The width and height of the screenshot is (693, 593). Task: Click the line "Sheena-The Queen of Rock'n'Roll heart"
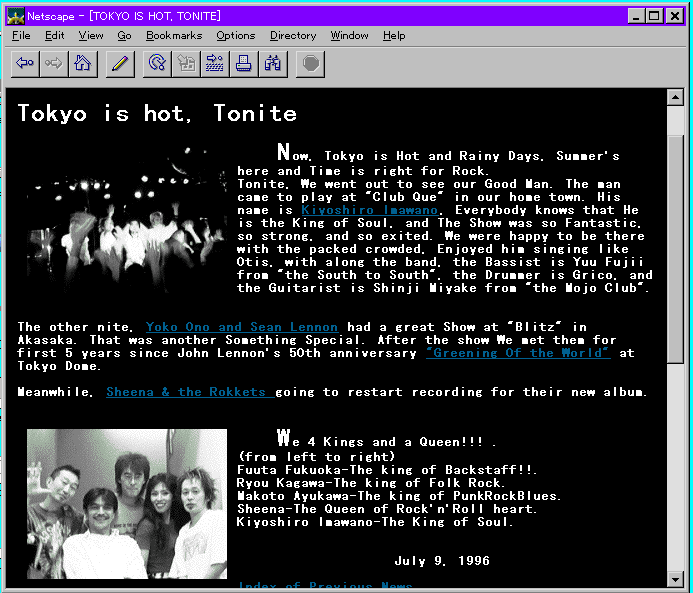tap(387, 509)
